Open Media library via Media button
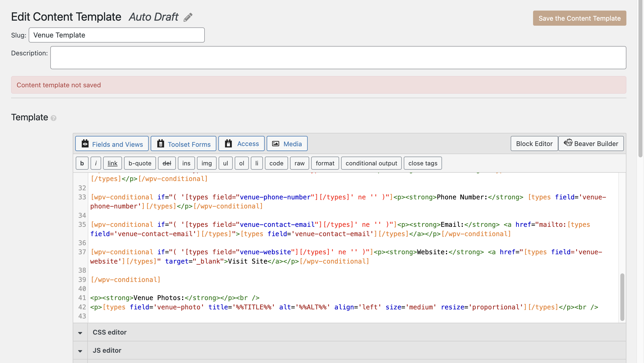The height and width of the screenshot is (363, 644). click(287, 144)
